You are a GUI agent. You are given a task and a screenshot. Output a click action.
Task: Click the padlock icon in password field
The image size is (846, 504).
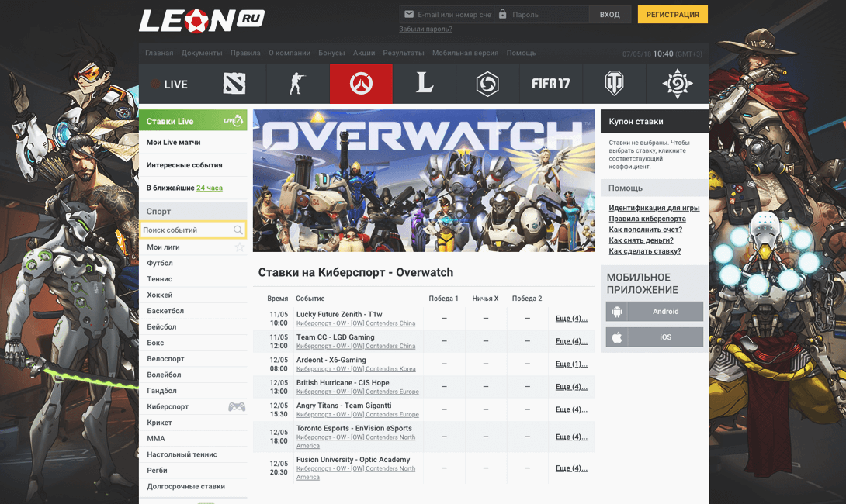click(502, 14)
